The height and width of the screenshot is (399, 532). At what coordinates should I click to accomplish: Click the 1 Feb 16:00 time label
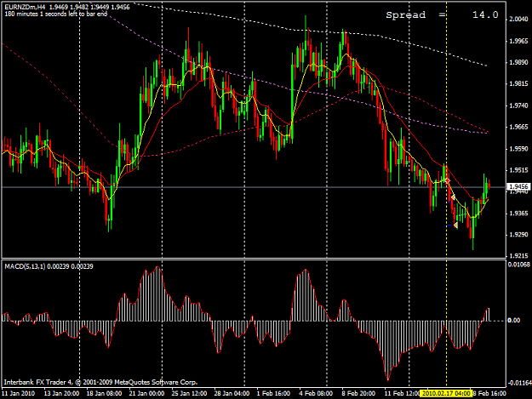[x=273, y=393]
